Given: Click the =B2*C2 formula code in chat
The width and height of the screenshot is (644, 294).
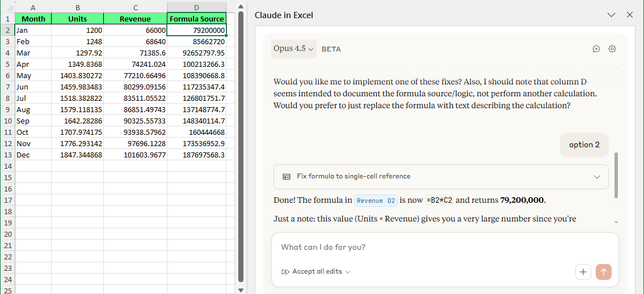Looking at the screenshot, I should [x=440, y=201].
